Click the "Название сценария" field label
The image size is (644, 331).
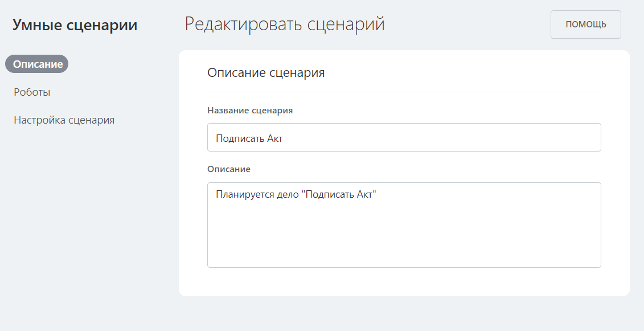pos(250,111)
